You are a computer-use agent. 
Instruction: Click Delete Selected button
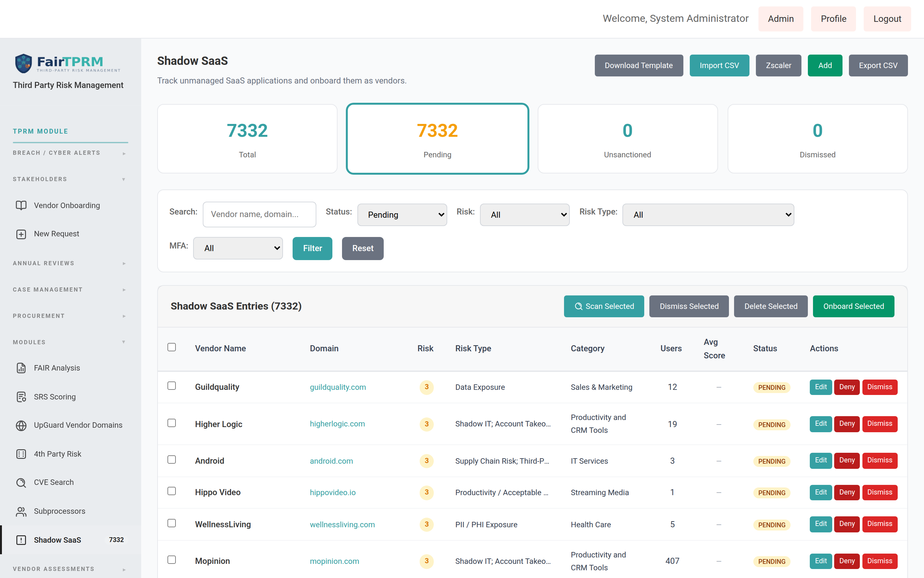[771, 306]
